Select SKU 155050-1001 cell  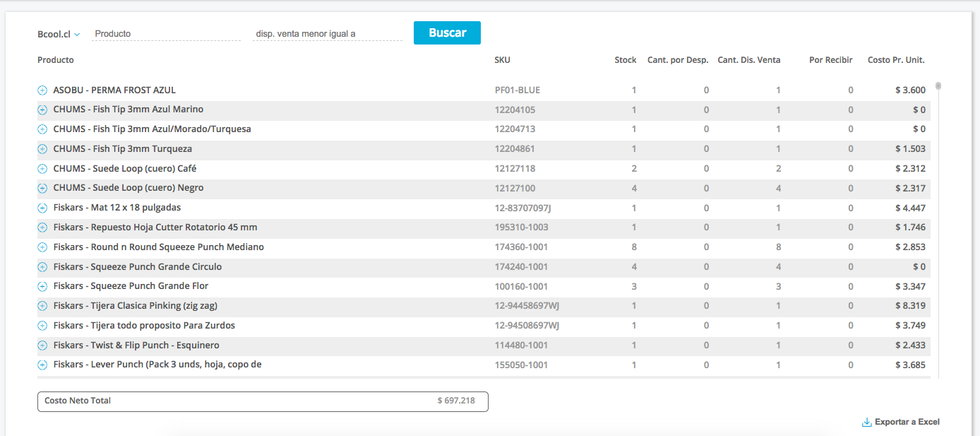521,365
